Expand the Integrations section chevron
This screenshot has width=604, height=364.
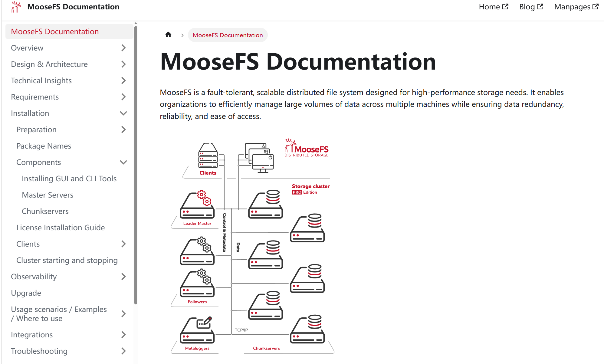(123, 335)
